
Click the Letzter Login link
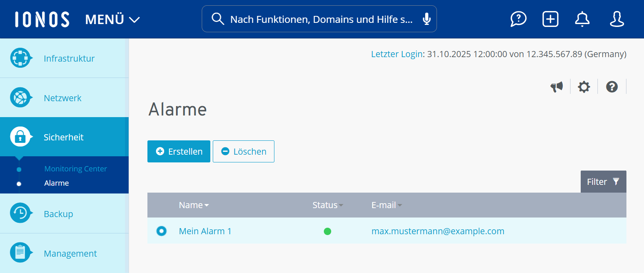pyautogui.click(x=397, y=54)
